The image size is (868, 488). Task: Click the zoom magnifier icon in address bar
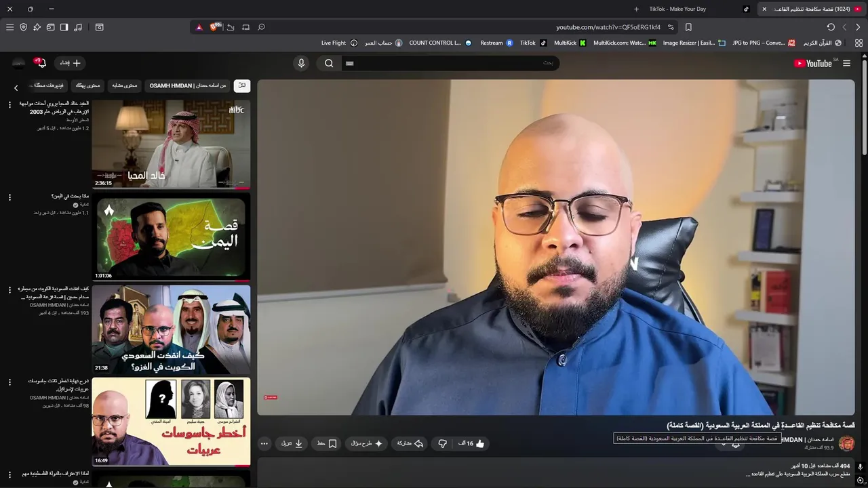[261, 27]
